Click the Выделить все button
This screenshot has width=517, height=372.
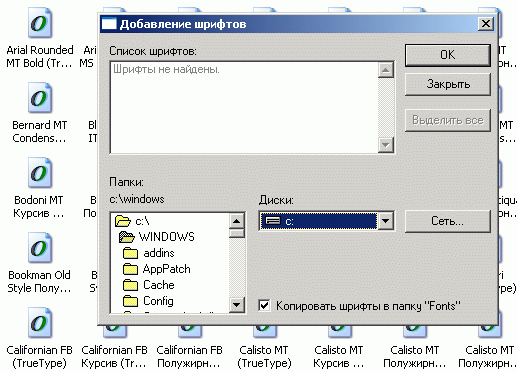(448, 120)
